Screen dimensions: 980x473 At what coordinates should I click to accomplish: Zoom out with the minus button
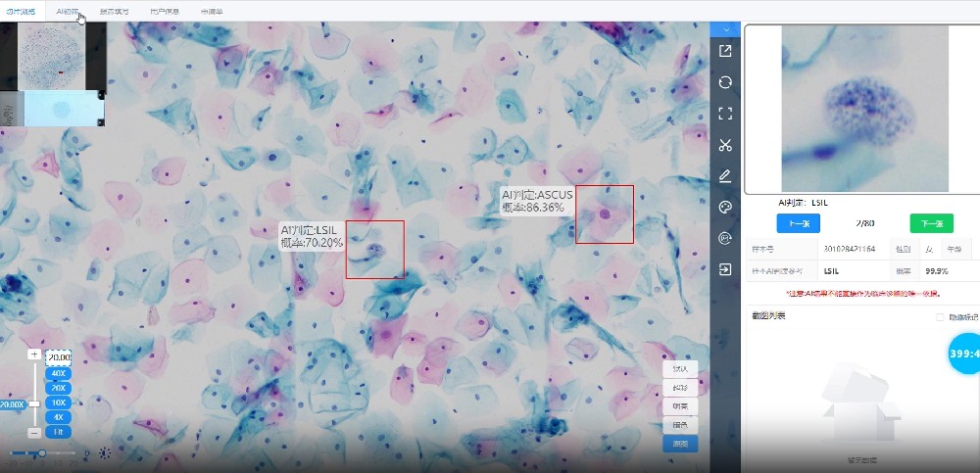tap(35, 433)
